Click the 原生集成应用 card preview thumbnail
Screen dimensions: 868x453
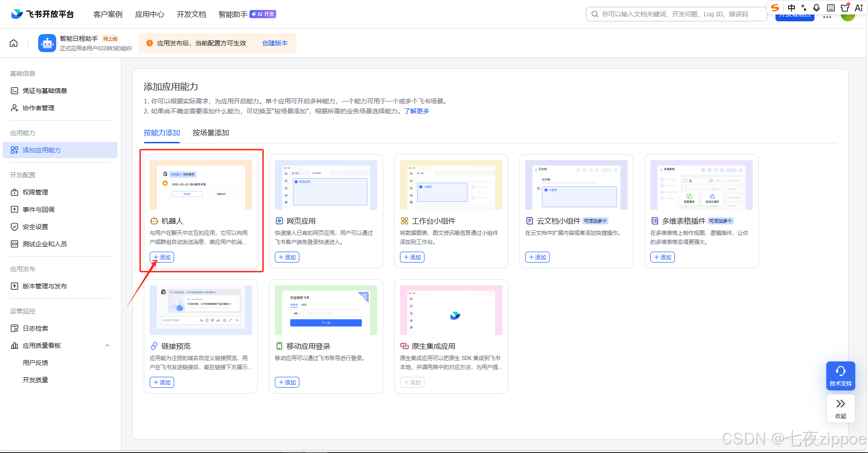(451, 310)
